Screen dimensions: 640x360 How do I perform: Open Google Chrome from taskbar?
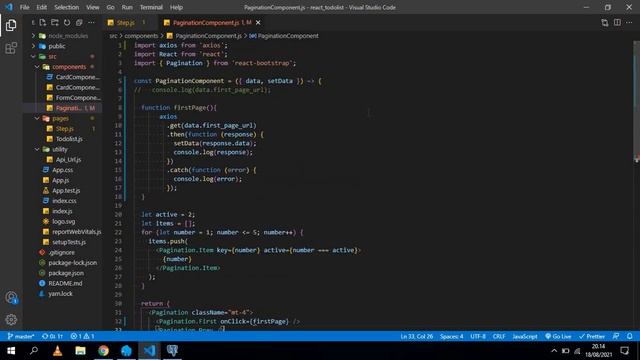point(103,351)
